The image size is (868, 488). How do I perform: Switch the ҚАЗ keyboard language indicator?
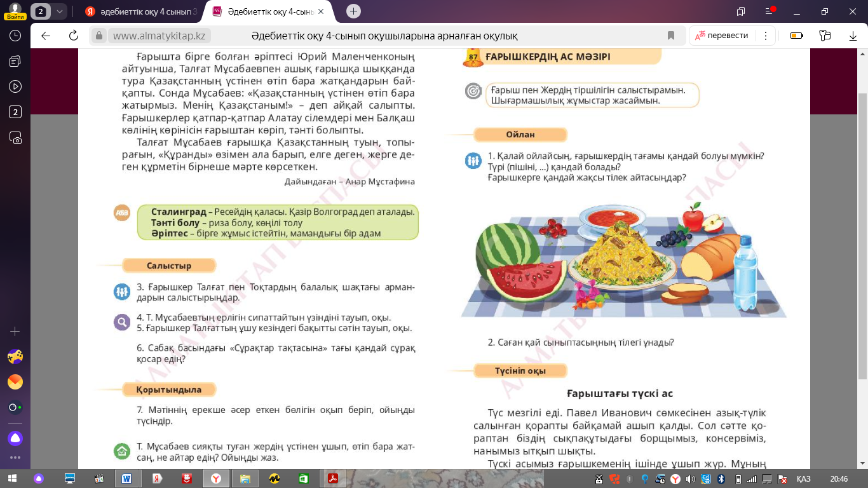tap(803, 479)
